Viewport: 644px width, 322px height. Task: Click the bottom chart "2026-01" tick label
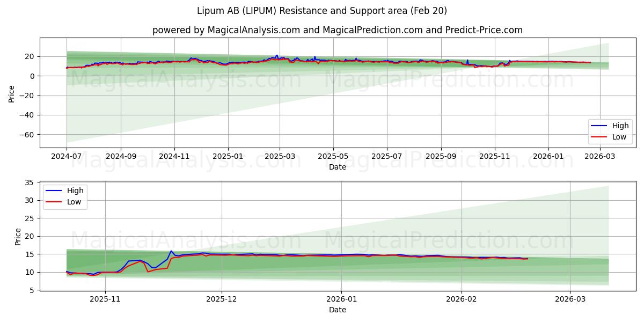tap(341, 299)
